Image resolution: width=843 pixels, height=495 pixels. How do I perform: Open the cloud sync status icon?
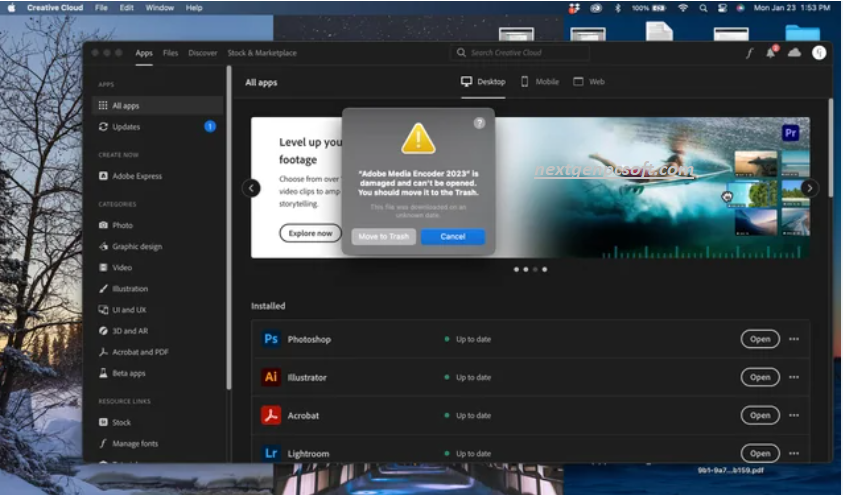click(x=794, y=52)
